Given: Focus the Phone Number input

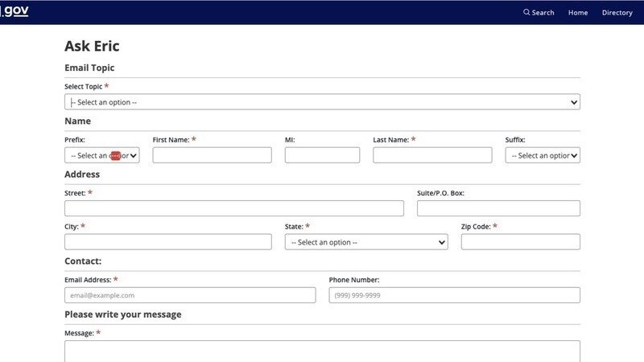Looking at the screenshot, I should tap(454, 295).
